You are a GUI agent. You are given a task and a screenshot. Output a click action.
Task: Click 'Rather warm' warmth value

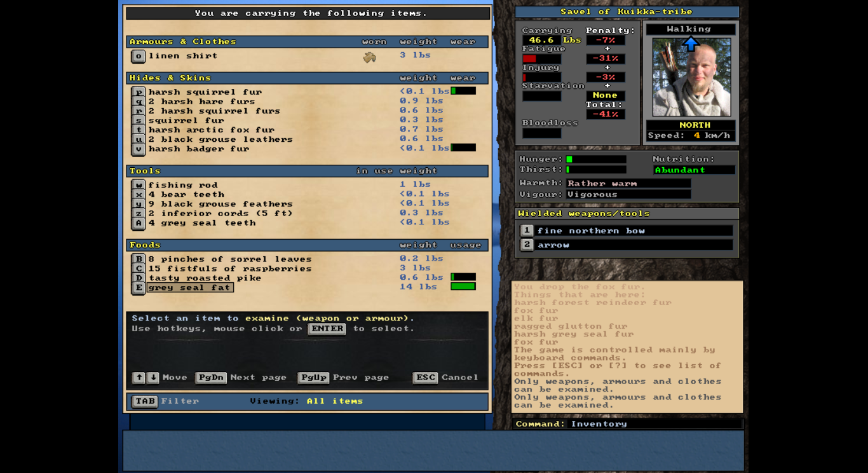pyautogui.click(x=629, y=183)
